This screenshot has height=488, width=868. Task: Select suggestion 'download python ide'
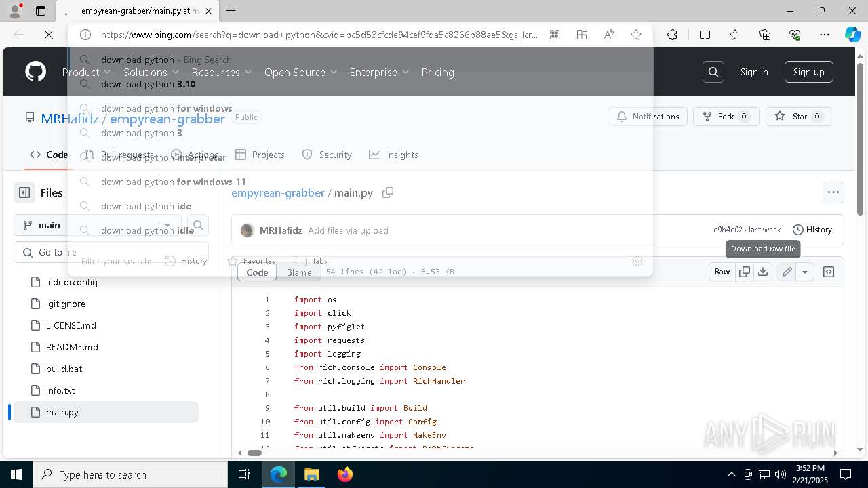tap(360, 206)
